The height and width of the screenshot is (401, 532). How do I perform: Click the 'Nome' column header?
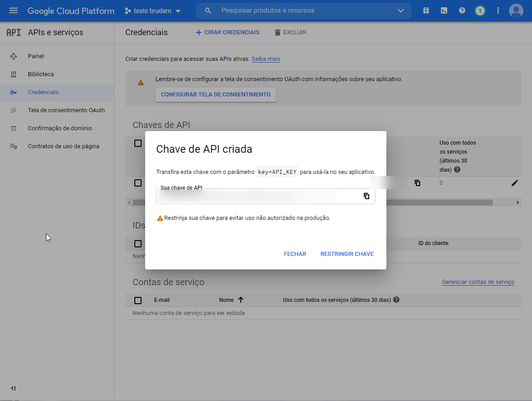coord(226,300)
